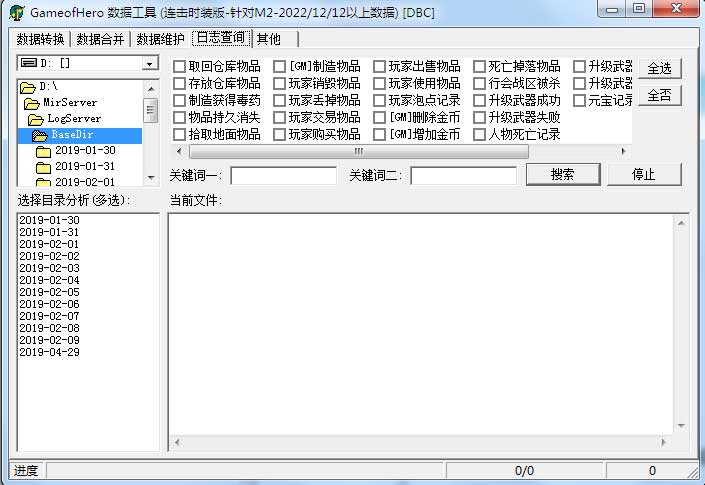Click the 2019-01-30 folder icon in tree
This screenshot has height=485, width=705.
[x=43, y=151]
